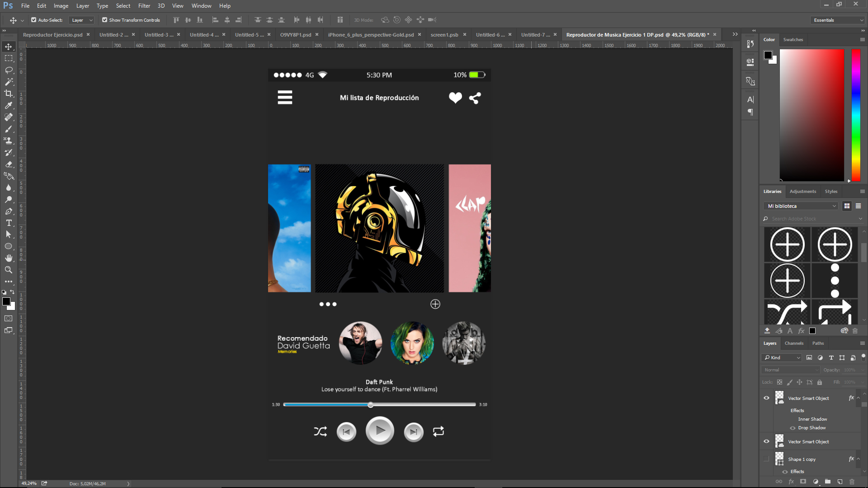
Task: Switch to the Adjustments tab
Action: (802, 192)
